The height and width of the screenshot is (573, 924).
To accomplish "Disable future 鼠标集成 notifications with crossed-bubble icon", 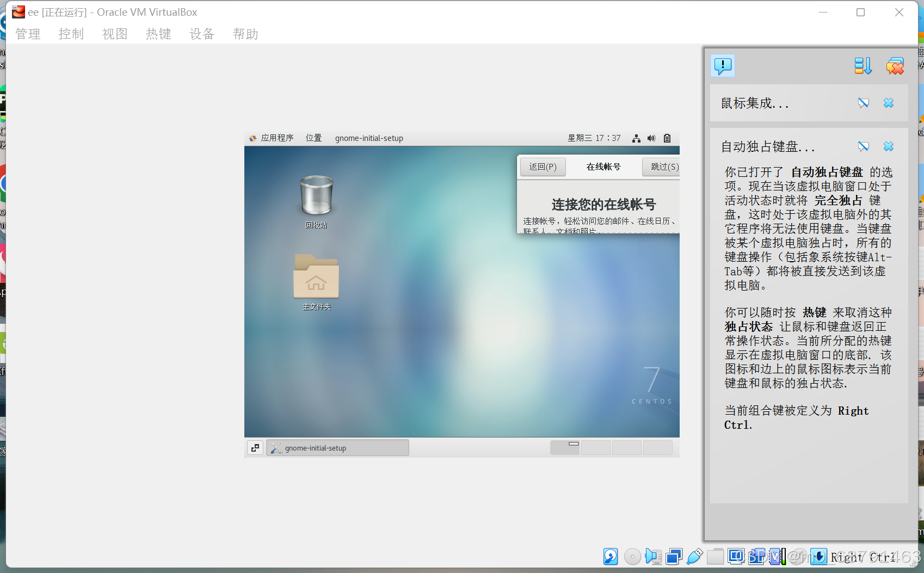I will [x=864, y=103].
